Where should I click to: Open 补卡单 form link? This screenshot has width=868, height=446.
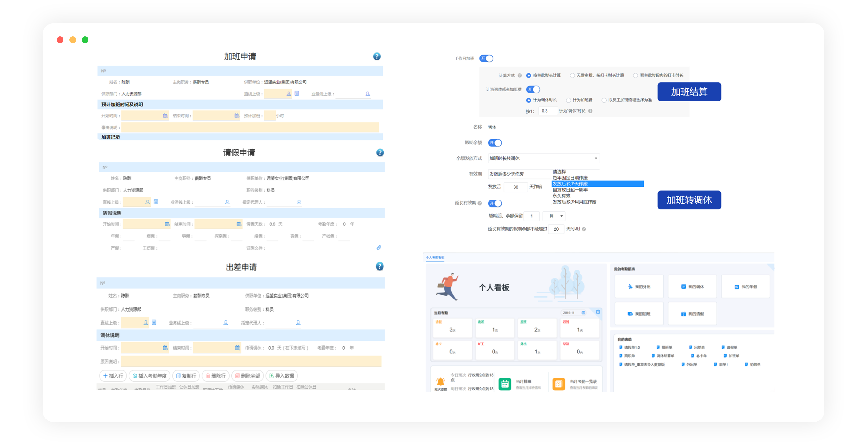[x=698, y=356]
